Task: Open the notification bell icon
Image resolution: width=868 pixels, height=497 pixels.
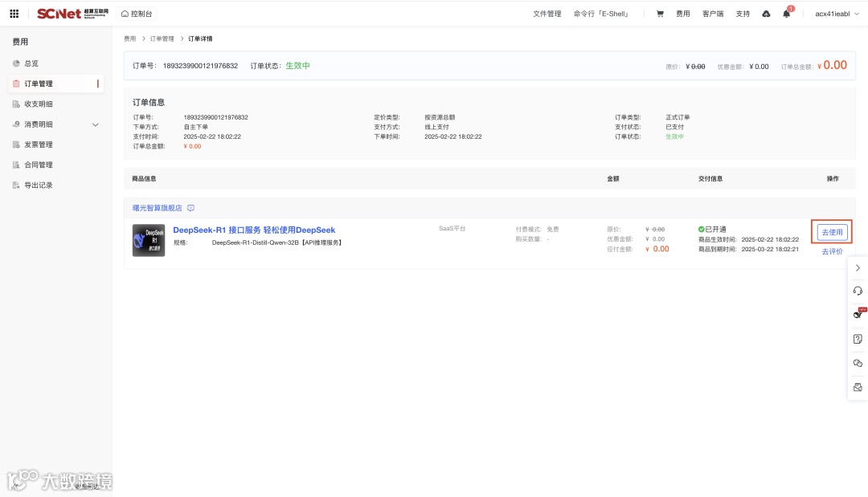Action: click(787, 14)
